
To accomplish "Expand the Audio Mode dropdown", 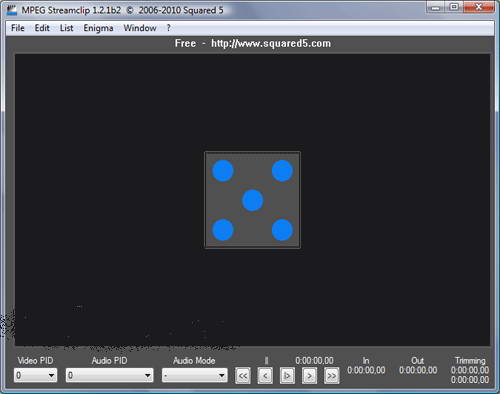I will 195,375.
